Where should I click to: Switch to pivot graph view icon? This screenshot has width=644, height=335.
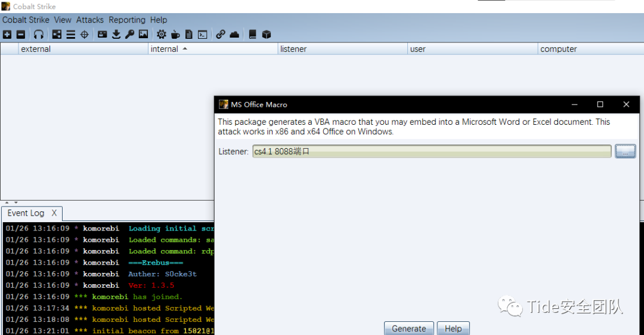point(57,35)
